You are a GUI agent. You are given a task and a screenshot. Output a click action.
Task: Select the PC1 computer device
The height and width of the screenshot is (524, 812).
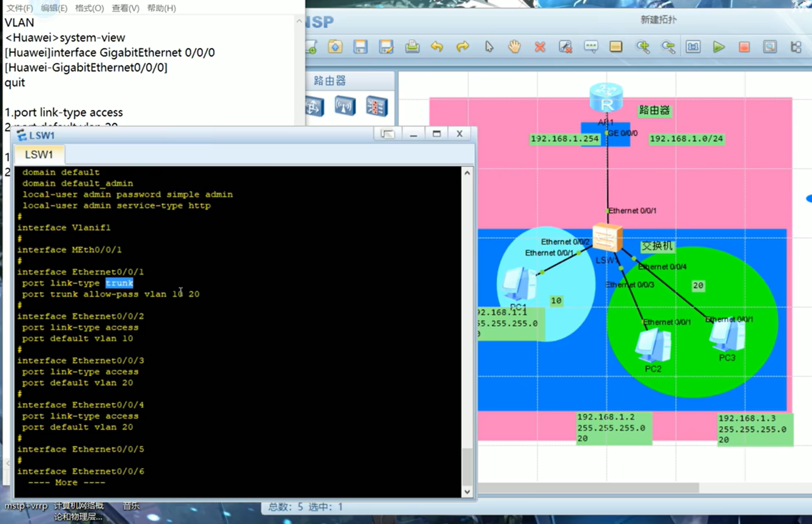(520, 284)
